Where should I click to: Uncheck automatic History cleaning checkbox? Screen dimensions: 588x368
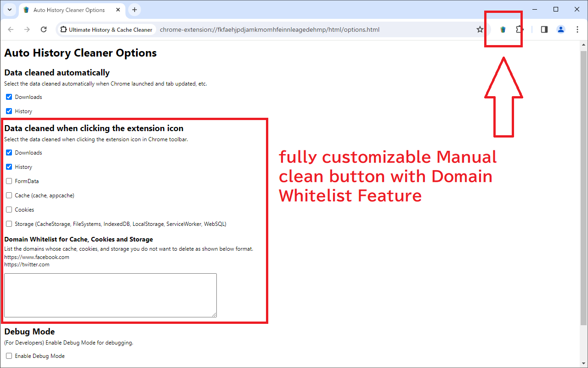click(x=9, y=111)
